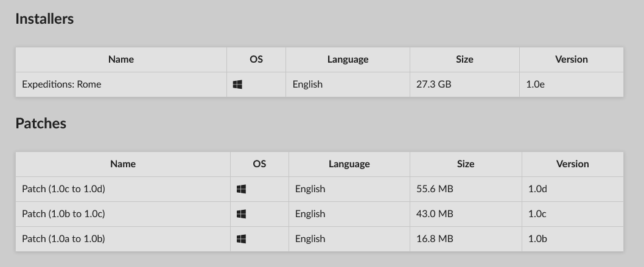
Task: Click Windows icon for Patch 1.0b to 1.0c
Action: click(x=241, y=214)
